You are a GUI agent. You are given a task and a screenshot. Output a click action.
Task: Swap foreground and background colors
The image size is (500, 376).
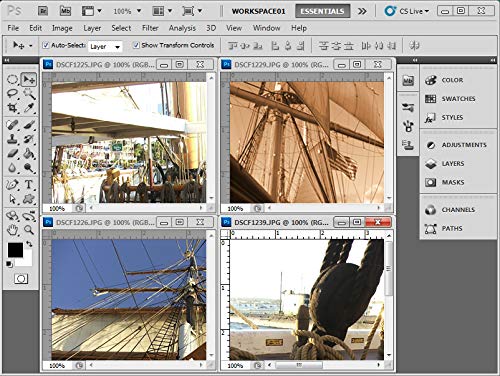(x=29, y=244)
